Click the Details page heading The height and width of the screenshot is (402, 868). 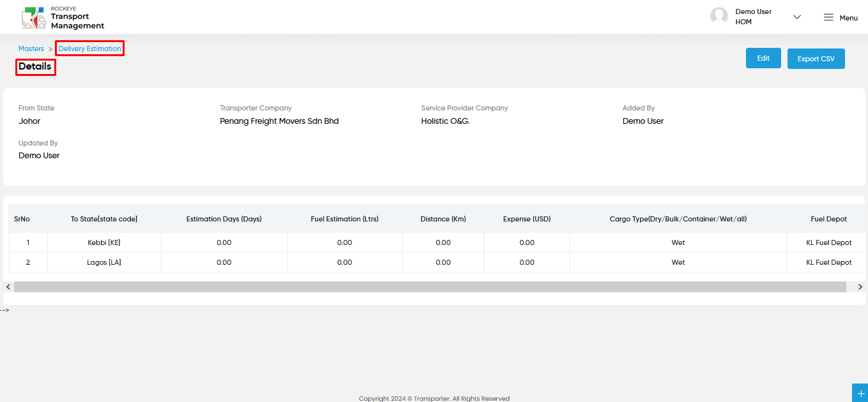point(35,66)
